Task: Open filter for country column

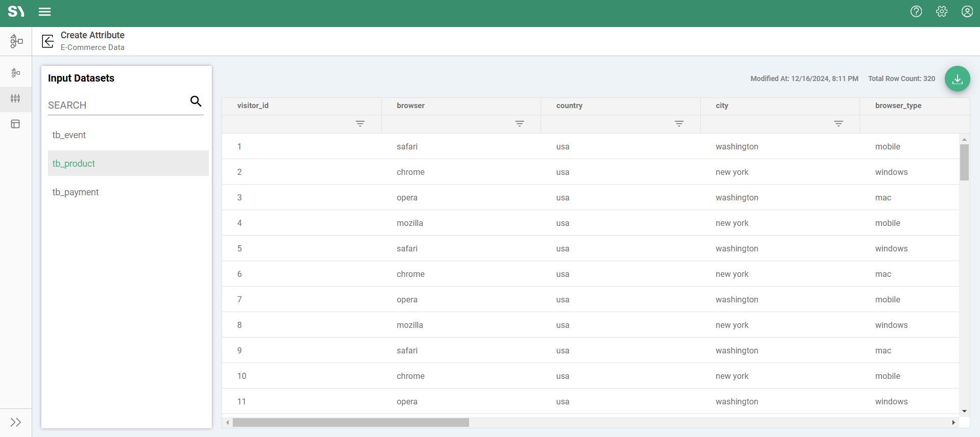Action: (x=679, y=124)
